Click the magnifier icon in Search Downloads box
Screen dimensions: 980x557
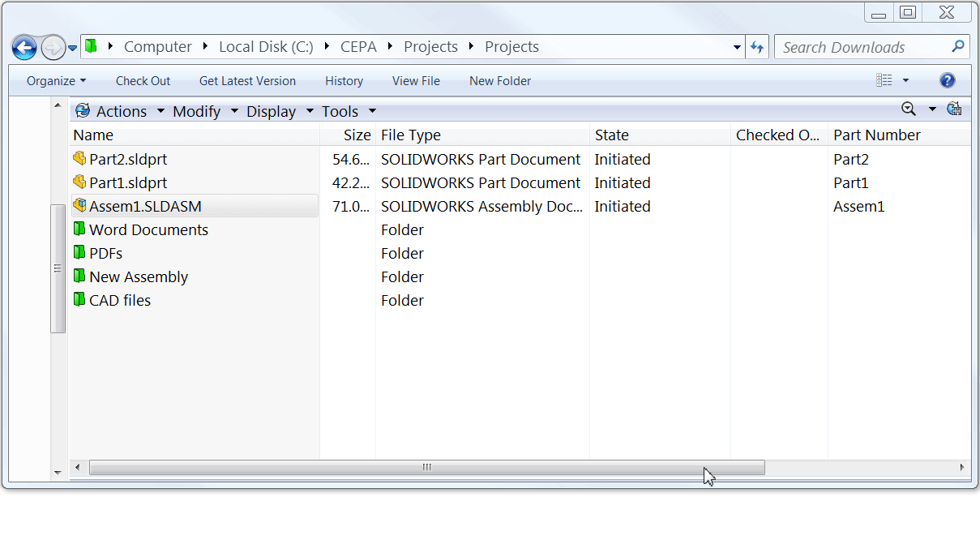pyautogui.click(x=958, y=46)
